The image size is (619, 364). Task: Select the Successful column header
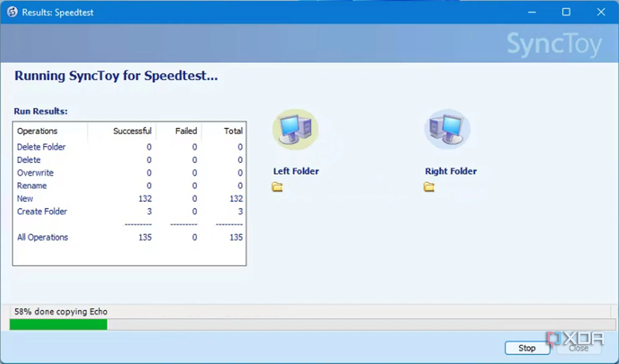click(x=132, y=131)
